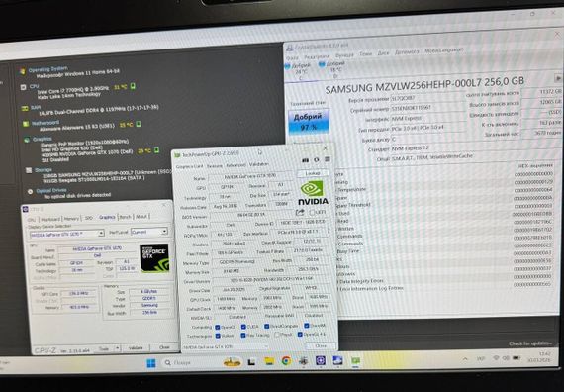Select the C: drive status icon in CrystalDiskInfo
The image size is (564, 392).
pyautogui.click(x=287, y=66)
